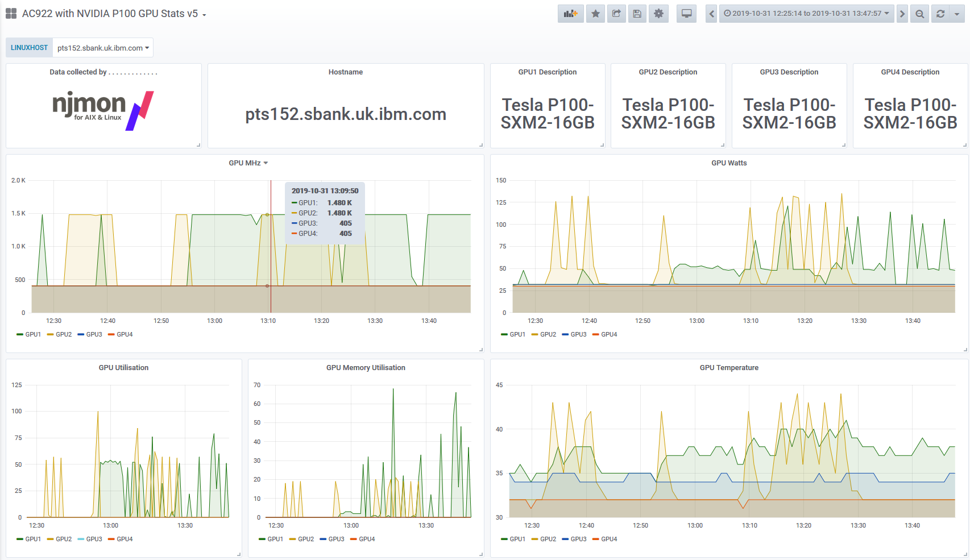Zoom out the time range
This screenshot has height=560, width=970.
pyautogui.click(x=919, y=14)
